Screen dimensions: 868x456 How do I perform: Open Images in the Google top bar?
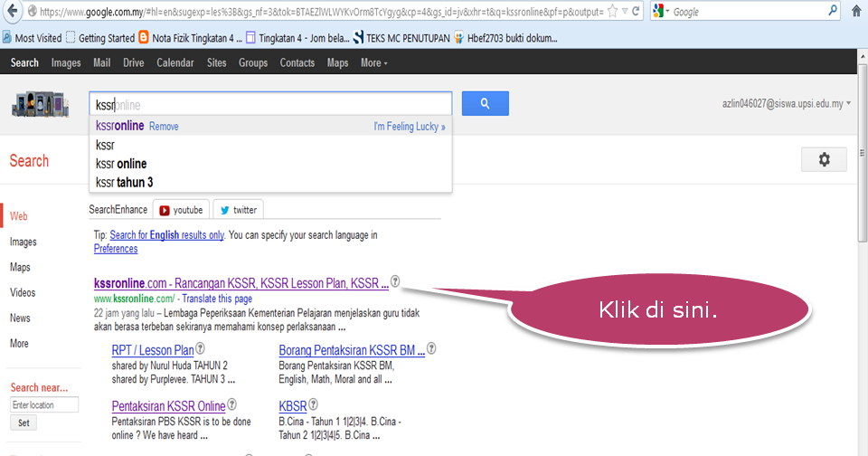click(x=66, y=63)
